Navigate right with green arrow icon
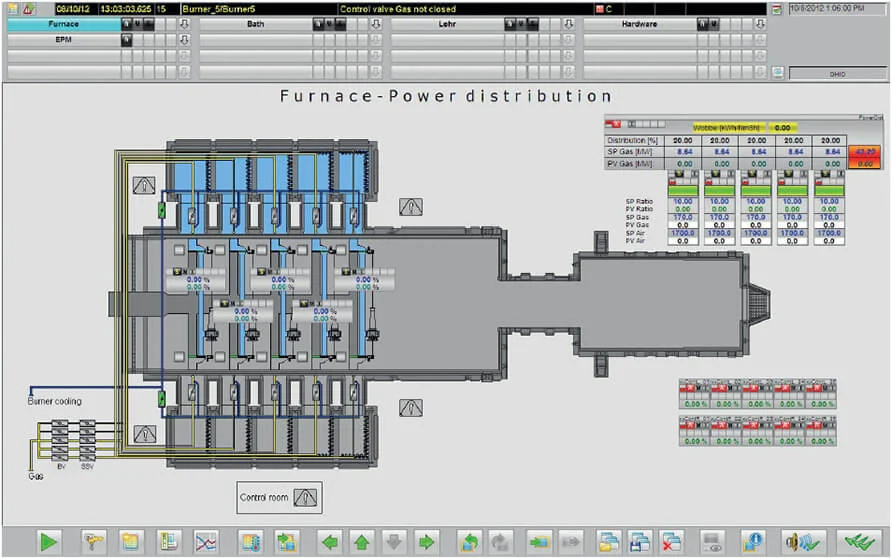 (426, 542)
